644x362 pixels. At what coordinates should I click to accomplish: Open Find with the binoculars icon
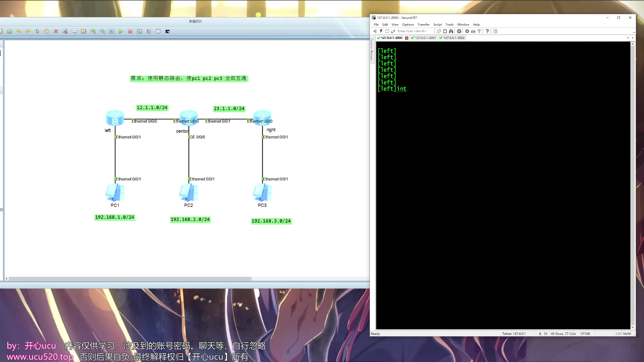(451, 31)
